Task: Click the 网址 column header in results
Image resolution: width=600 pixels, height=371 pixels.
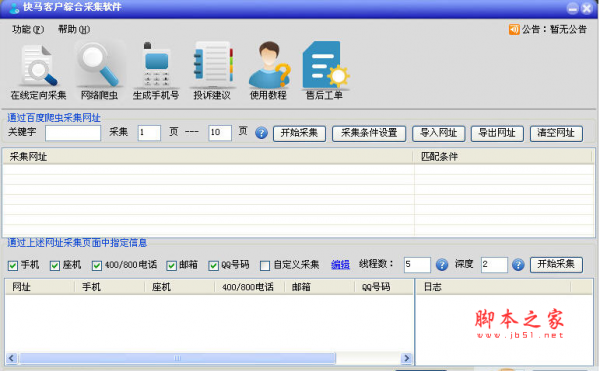Action: click(40, 287)
